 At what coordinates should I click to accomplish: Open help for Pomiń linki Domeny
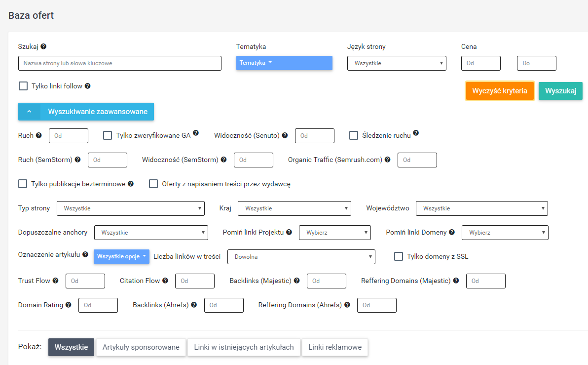(452, 232)
